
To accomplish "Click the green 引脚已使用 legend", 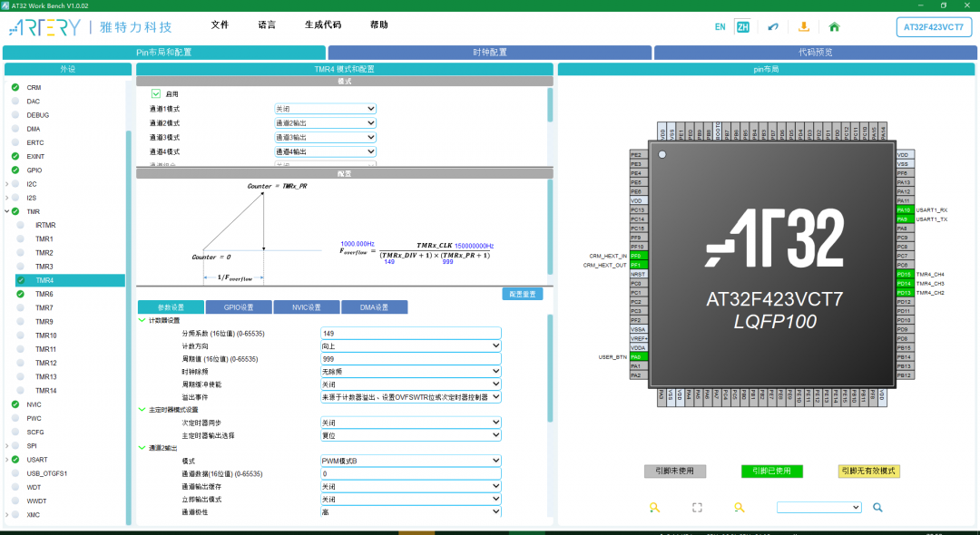I will [x=772, y=472].
